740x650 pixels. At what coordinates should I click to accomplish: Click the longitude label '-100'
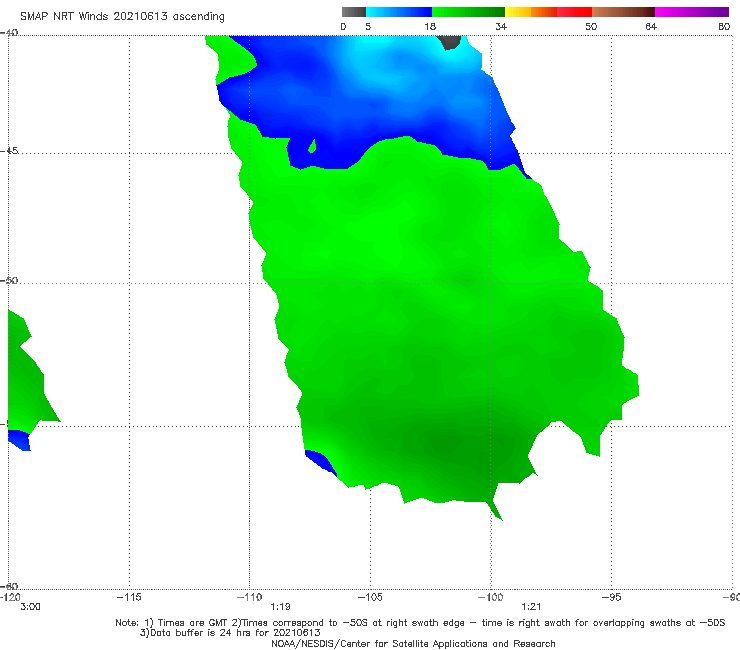coord(490,597)
